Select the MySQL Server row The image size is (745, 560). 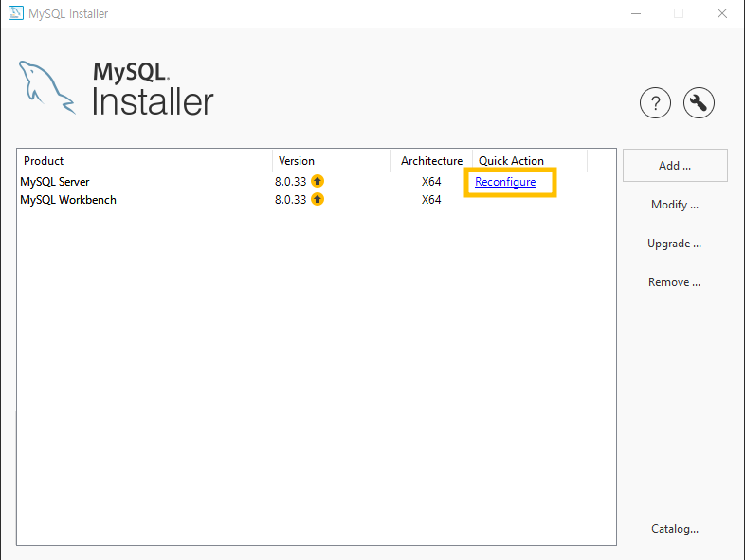[x=317, y=181]
